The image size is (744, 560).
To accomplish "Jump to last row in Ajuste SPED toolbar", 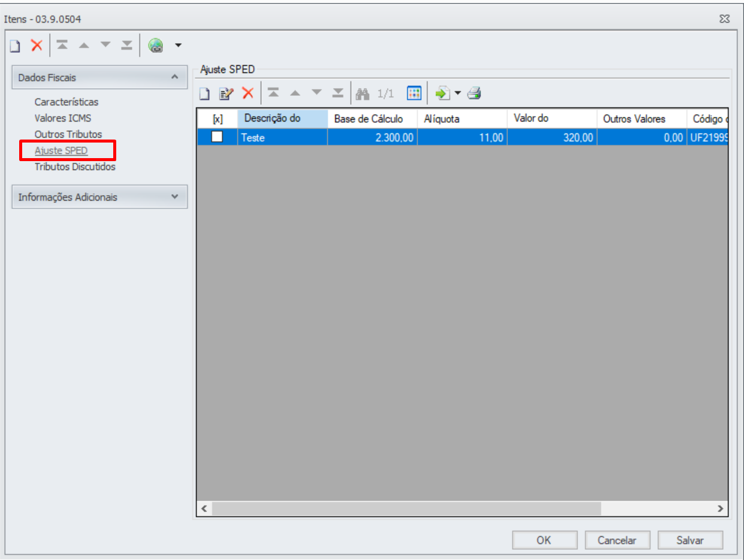I will pos(338,93).
